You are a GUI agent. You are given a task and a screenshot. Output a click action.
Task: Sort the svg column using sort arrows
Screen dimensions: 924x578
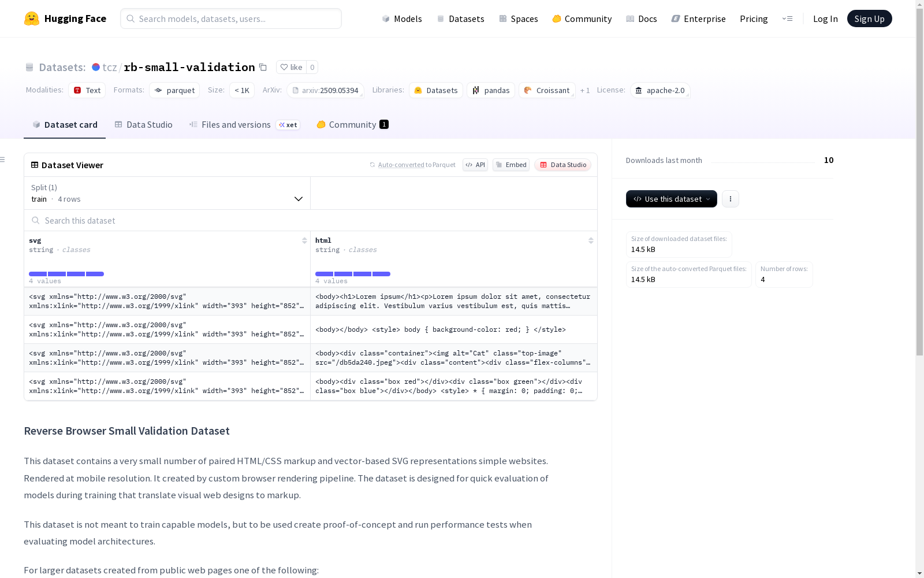click(x=304, y=240)
